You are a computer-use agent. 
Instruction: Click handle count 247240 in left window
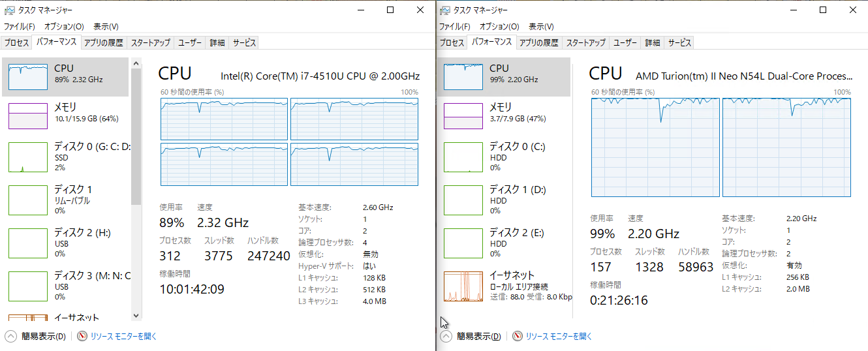(268, 256)
